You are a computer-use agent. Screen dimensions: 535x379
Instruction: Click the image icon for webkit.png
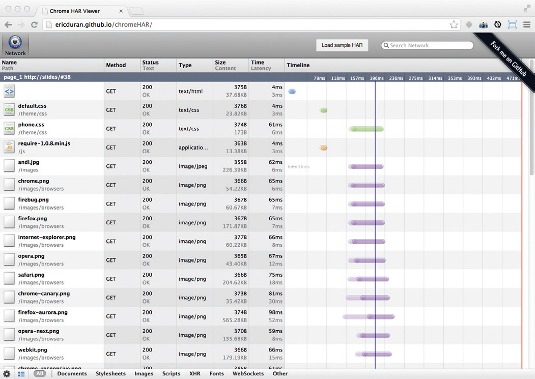(x=9, y=354)
